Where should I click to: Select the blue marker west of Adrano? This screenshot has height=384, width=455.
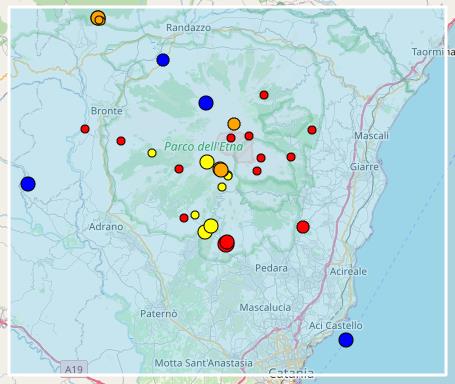click(28, 184)
